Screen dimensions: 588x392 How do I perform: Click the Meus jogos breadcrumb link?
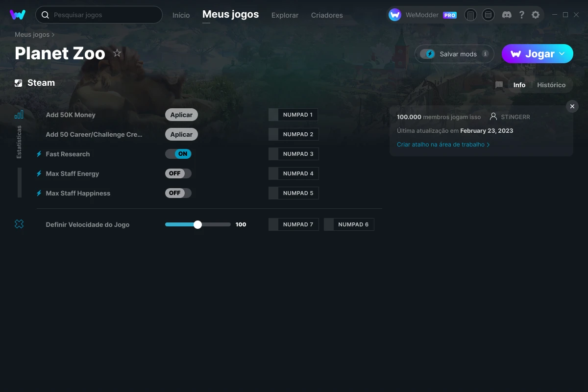[32, 35]
